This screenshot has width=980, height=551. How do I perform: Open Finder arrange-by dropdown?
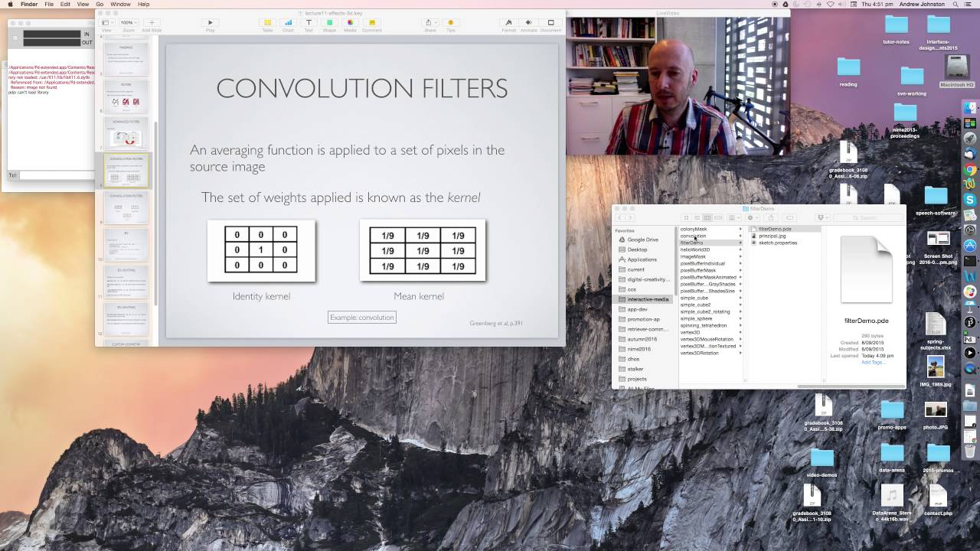[x=734, y=217]
